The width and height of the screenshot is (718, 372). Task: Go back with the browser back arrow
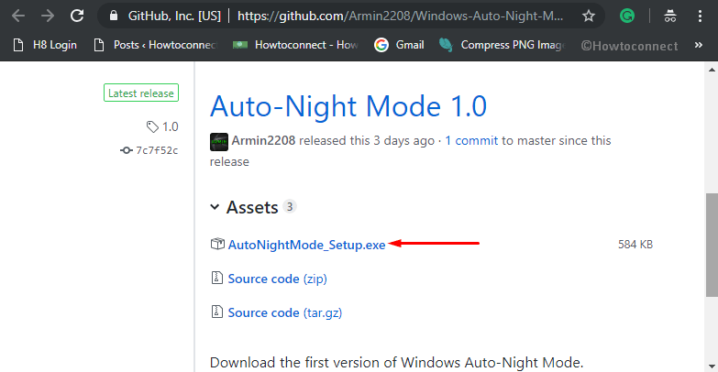18,16
